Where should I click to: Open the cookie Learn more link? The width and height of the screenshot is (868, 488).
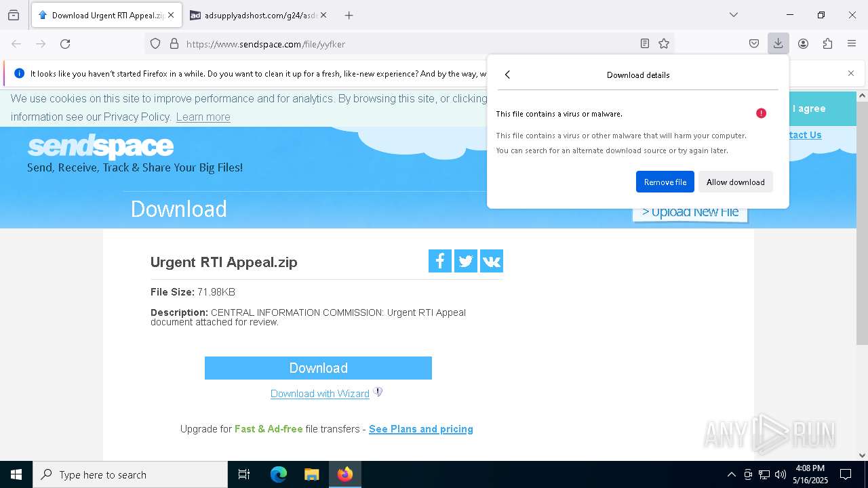pyautogui.click(x=203, y=117)
